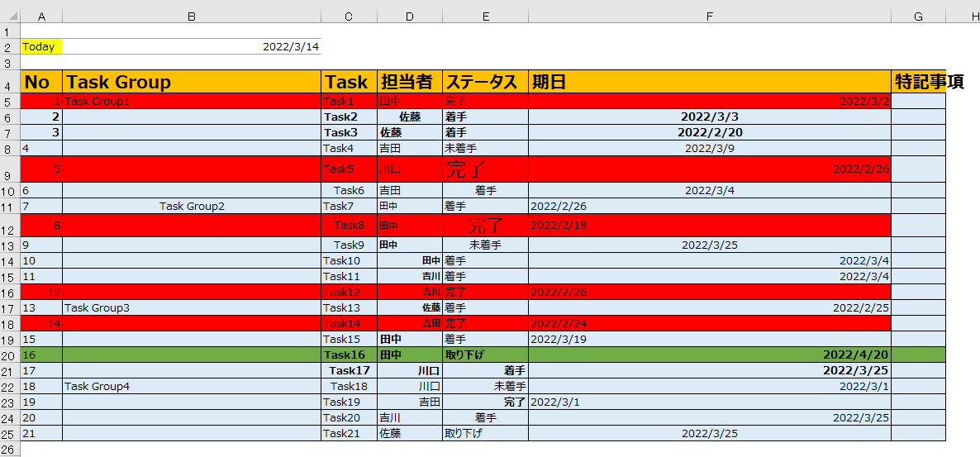This screenshot has width=980, height=457.
Task: Click the large 完了 status in Task5 row
Action: 467,169
